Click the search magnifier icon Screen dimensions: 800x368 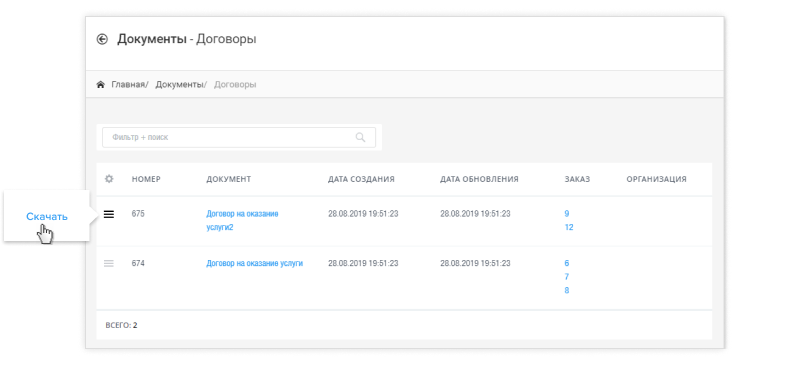pos(360,137)
